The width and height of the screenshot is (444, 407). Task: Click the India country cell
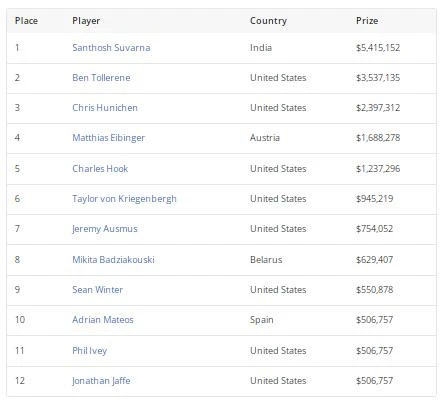click(x=261, y=48)
